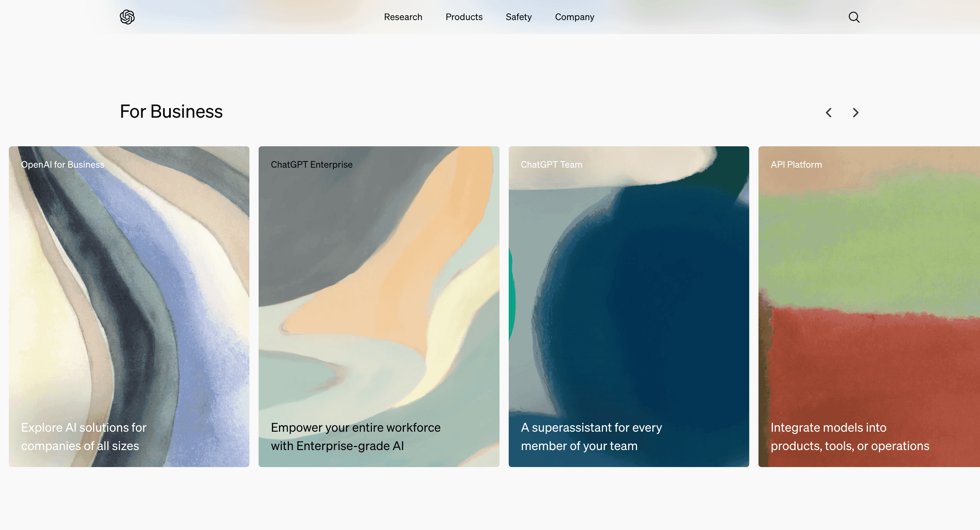Open the API Platform card

[x=869, y=307]
